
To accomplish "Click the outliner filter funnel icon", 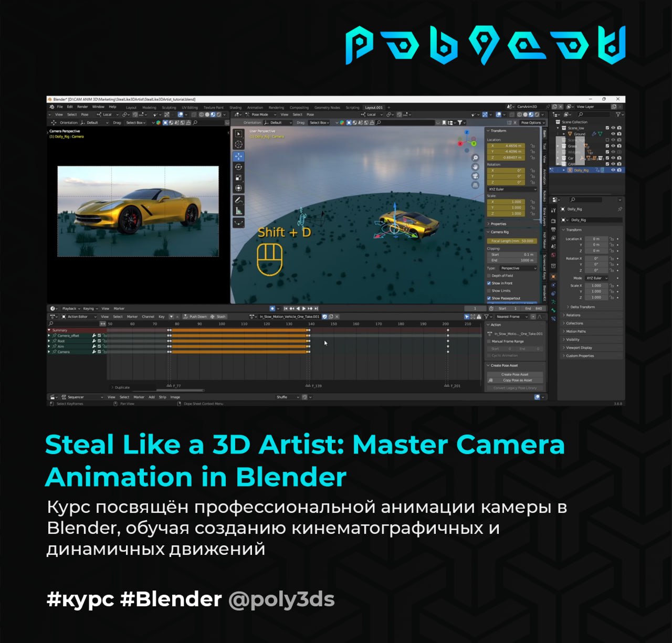I will click(x=618, y=114).
